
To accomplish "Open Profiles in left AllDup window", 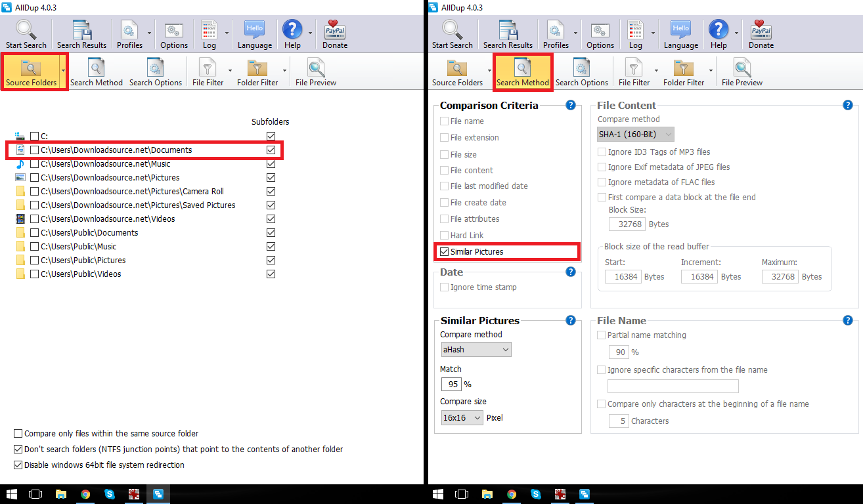I will pyautogui.click(x=129, y=35).
